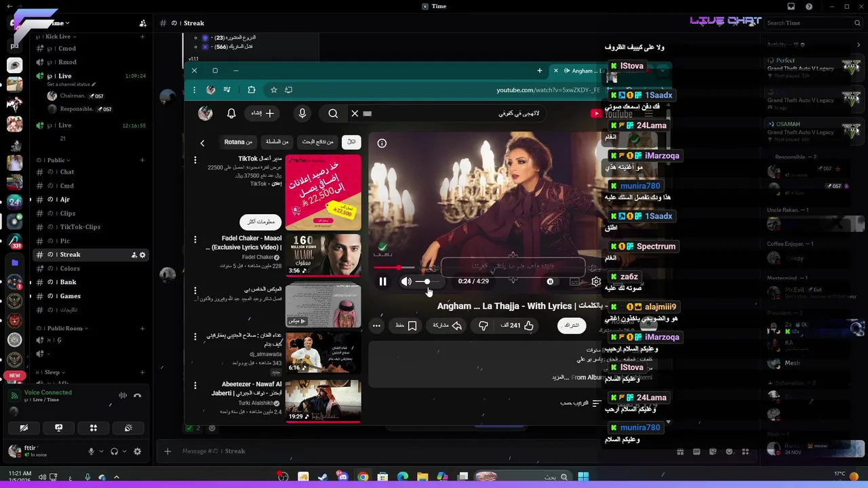Open soundboard button in voice panel

128,428
